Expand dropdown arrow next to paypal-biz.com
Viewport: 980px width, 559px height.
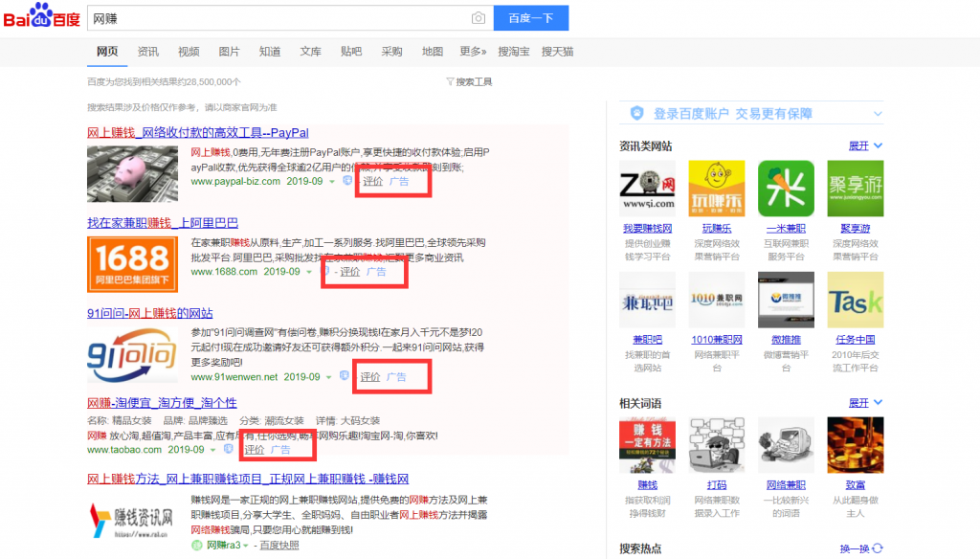[x=332, y=182]
